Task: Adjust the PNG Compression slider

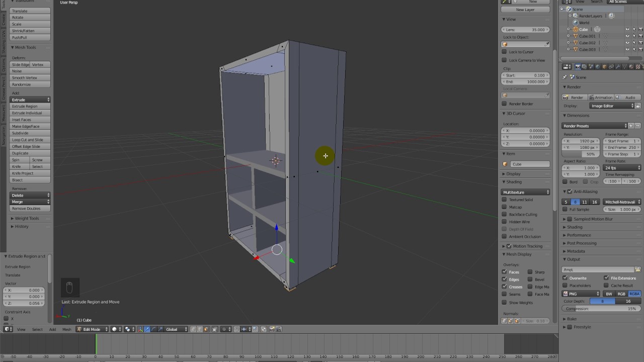Action: point(601,308)
